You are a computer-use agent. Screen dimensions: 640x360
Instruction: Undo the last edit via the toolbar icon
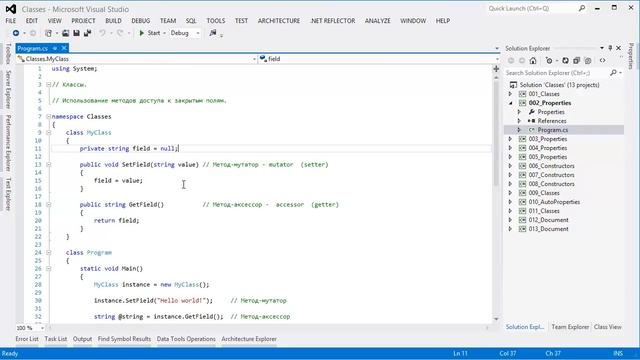pyautogui.click(x=102, y=33)
